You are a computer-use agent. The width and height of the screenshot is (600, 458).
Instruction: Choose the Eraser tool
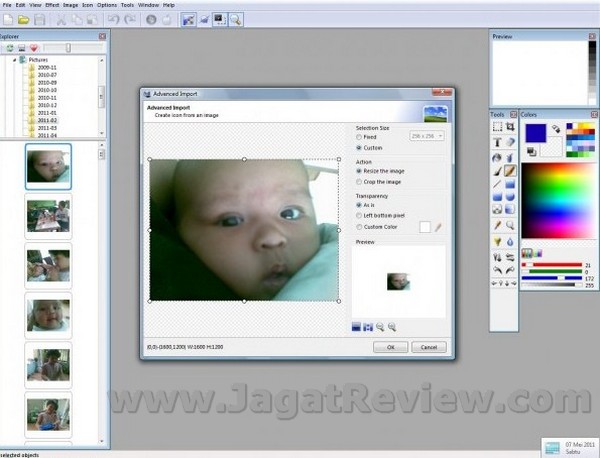511,142
